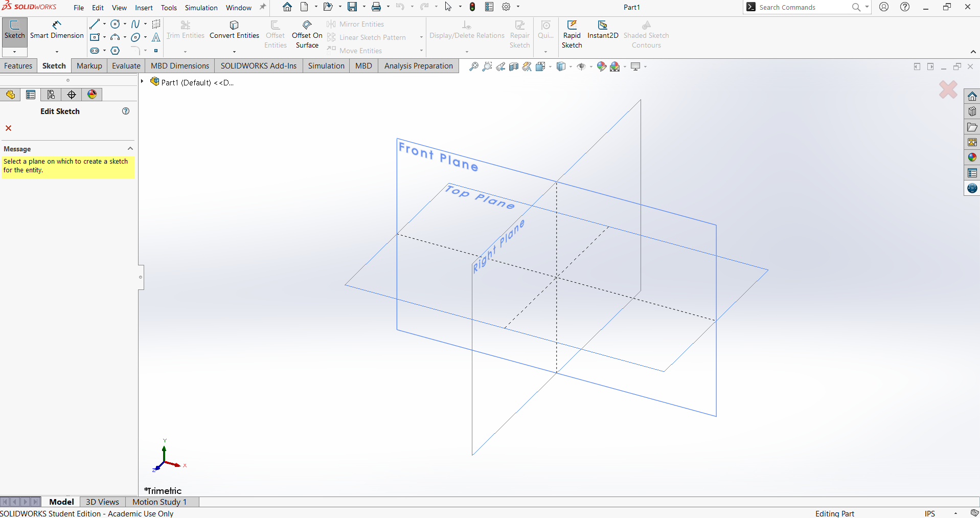The height and width of the screenshot is (518, 980).
Task: Open Design Library in task pane
Action: tap(972, 111)
